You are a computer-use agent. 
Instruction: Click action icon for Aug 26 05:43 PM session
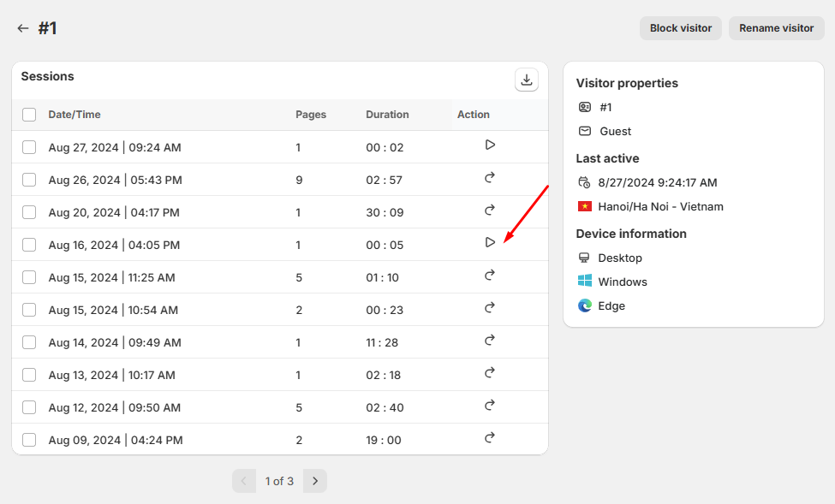(490, 178)
